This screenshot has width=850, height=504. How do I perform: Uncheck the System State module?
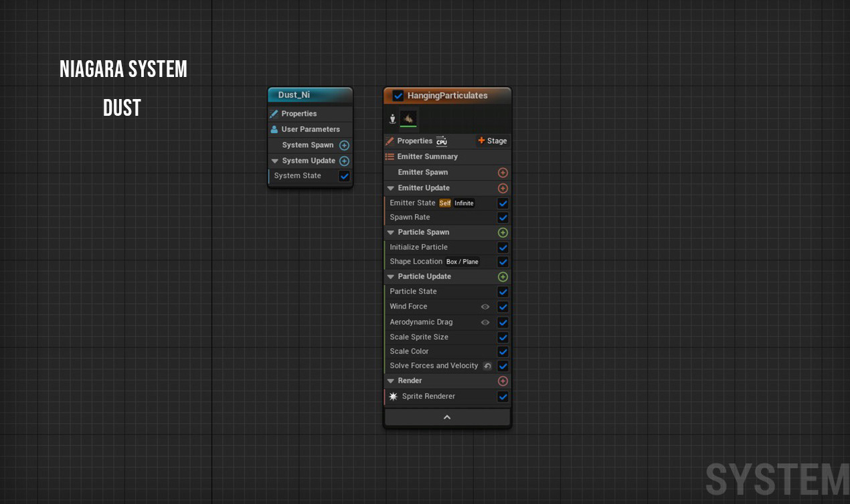tap(344, 176)
